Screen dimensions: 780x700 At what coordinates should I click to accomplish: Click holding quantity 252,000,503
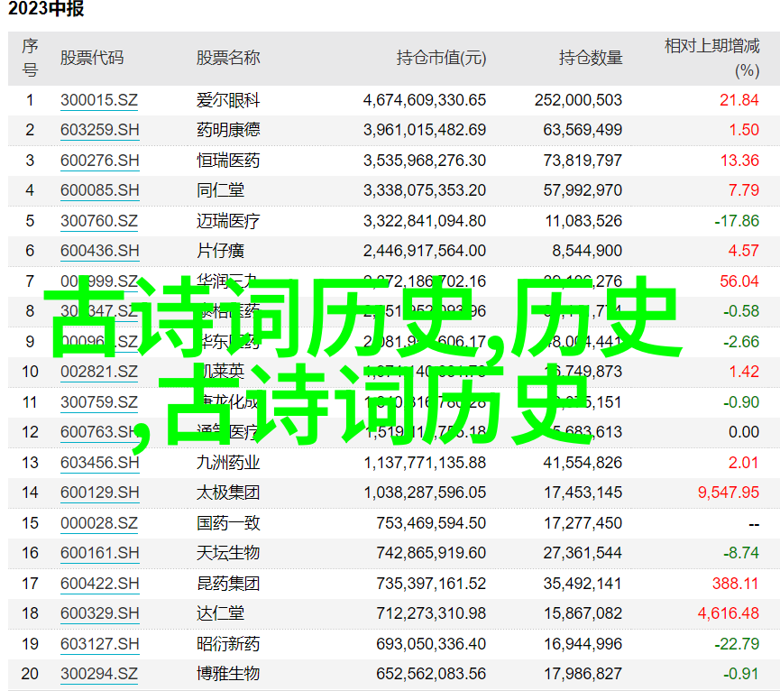point(578,100)
